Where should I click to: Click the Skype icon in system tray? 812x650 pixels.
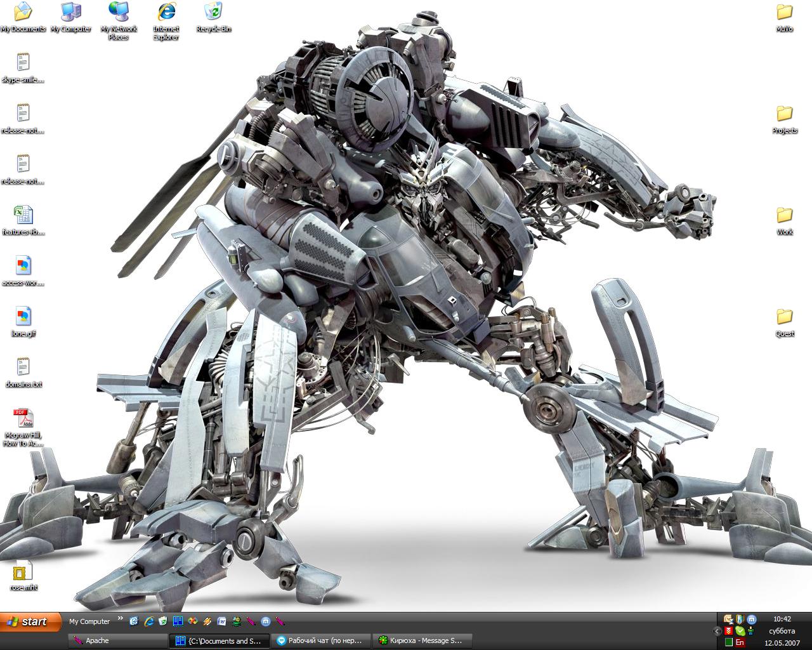[x=740, y=631]
